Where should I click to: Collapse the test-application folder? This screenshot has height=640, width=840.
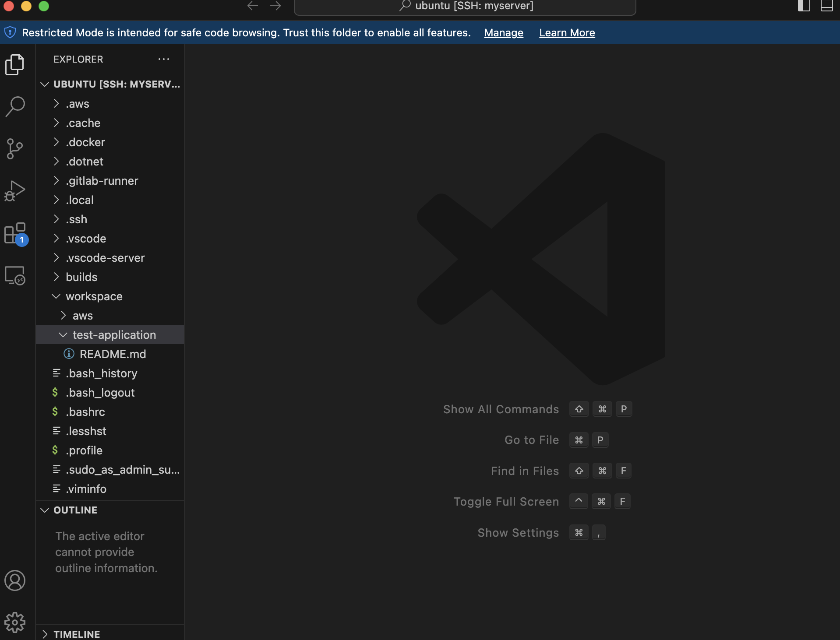(63, 335)
